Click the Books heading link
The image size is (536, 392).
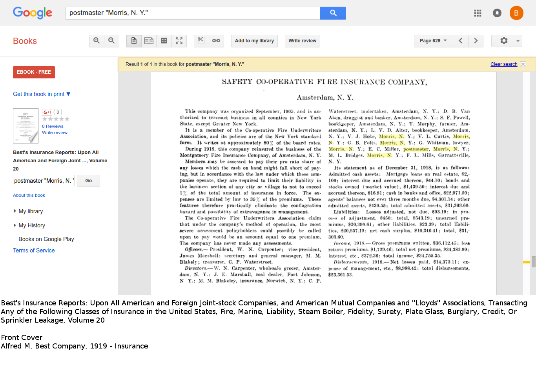pyautogui.click(x=25, y=41)
